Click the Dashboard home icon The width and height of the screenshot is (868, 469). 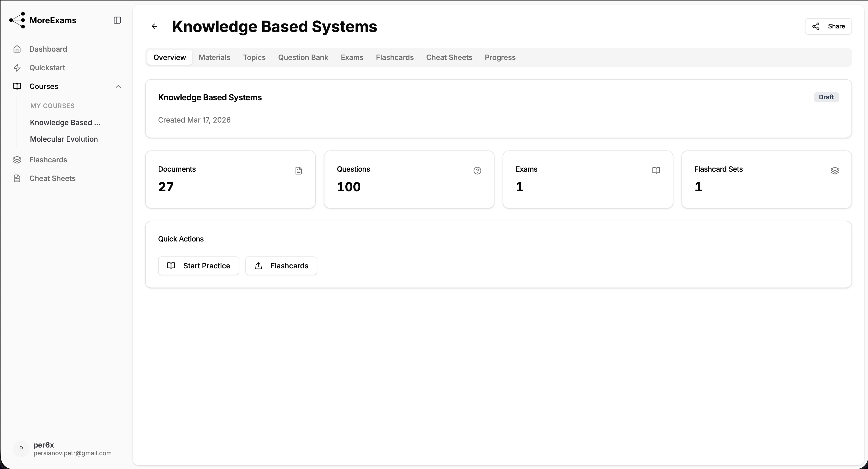(x=17, y=49)
